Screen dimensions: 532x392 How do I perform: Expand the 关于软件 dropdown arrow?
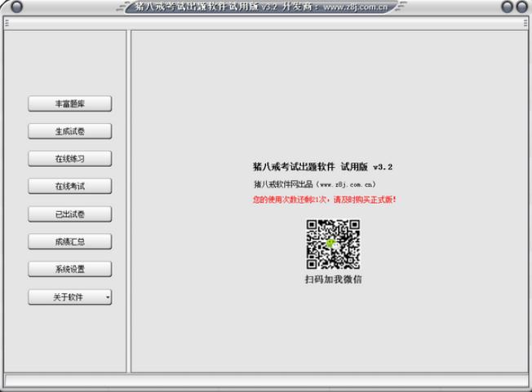[108, 297]
